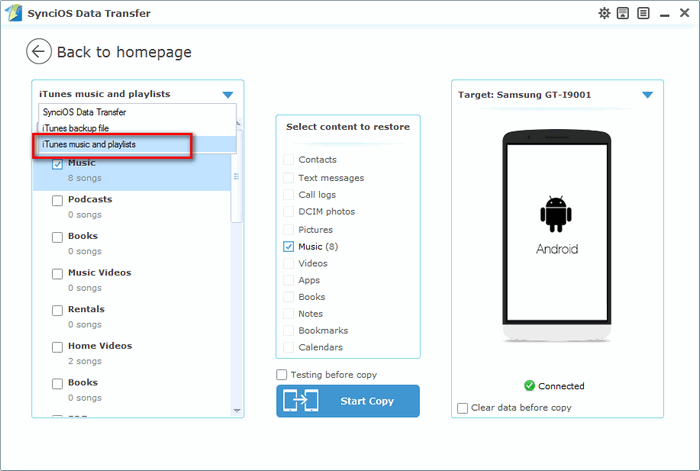Minimize the SynciOS window
This screenshot has width=700, height=471.
pyautogui.click(x=665, y=14)
